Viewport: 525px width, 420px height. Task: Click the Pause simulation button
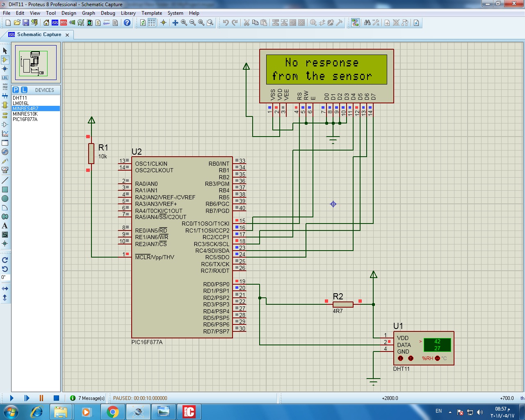pyautogui.click(x=41, y=398)
